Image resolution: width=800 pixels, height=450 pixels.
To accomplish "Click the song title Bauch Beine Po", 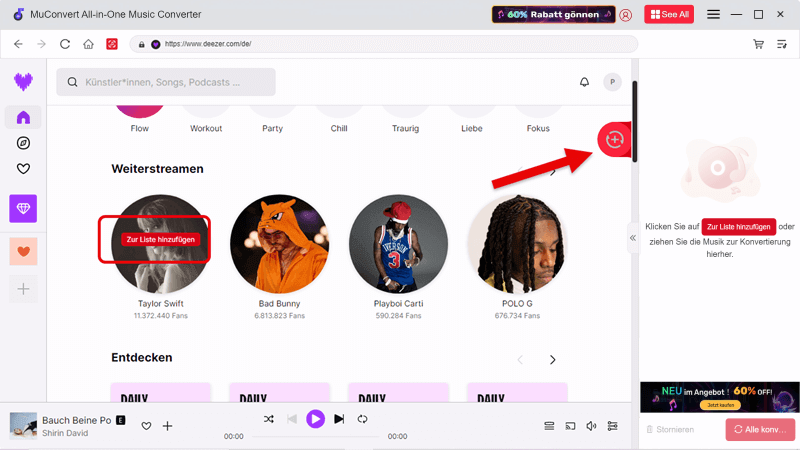I will (x=77, y=420).
